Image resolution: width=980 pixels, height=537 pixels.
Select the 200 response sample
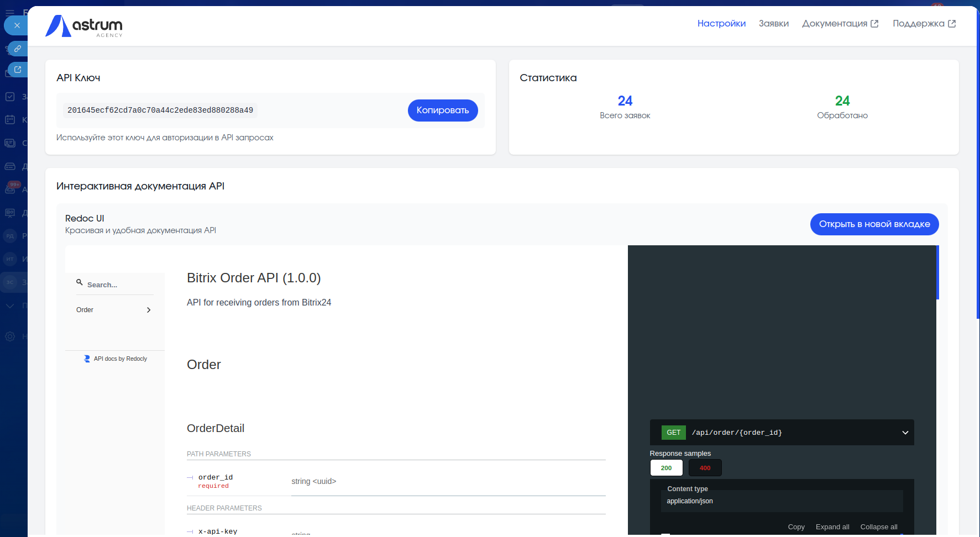(666, 468)
